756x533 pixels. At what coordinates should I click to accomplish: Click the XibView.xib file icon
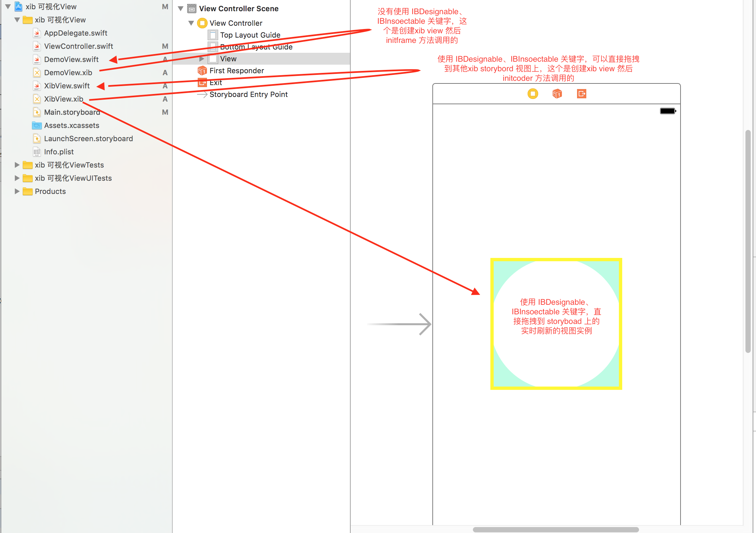pos(37,99)
